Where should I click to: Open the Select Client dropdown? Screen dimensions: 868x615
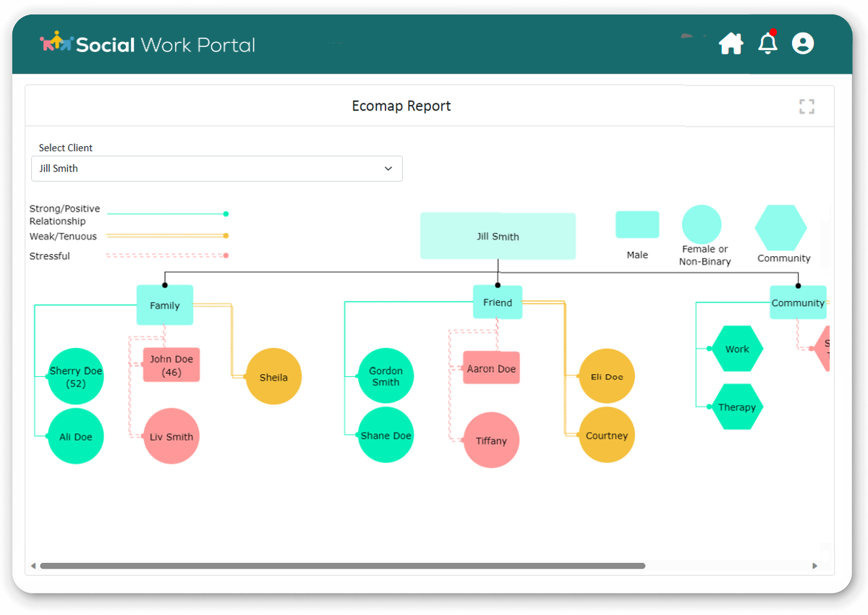(216, 169)
